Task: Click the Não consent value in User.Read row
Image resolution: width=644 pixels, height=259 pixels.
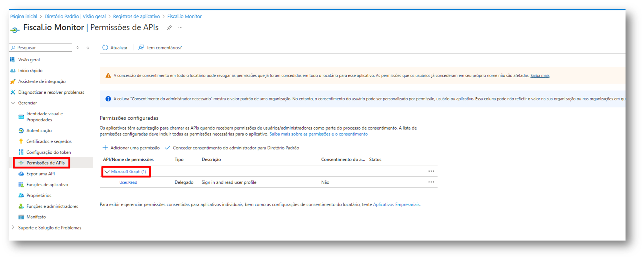Action: (x=325, y=182)
